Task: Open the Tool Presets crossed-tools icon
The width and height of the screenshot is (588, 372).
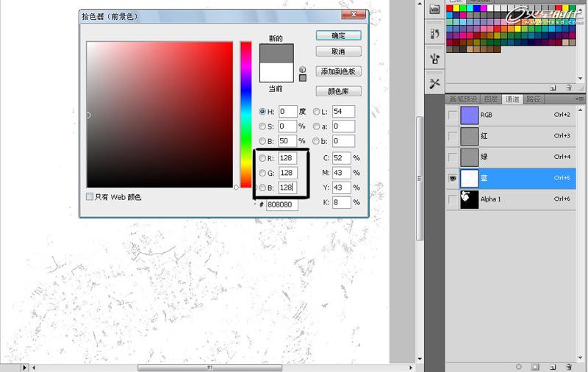Action: 434,83
